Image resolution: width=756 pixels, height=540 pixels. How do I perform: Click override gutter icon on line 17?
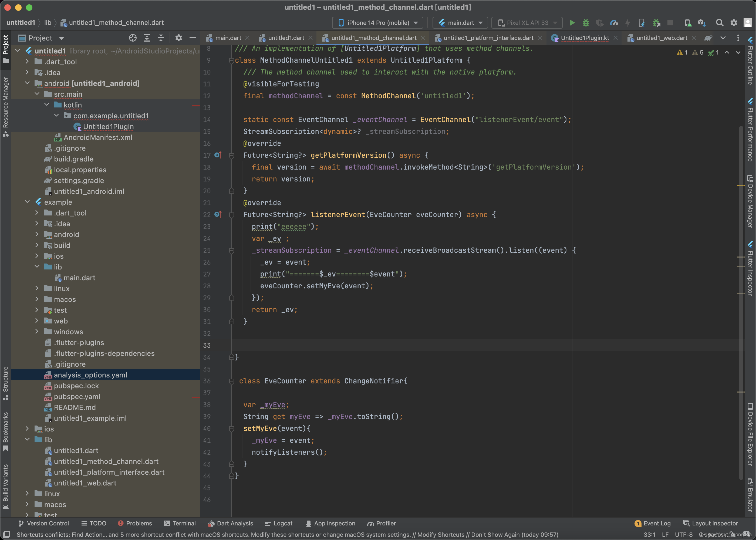(x=218, y=155)
